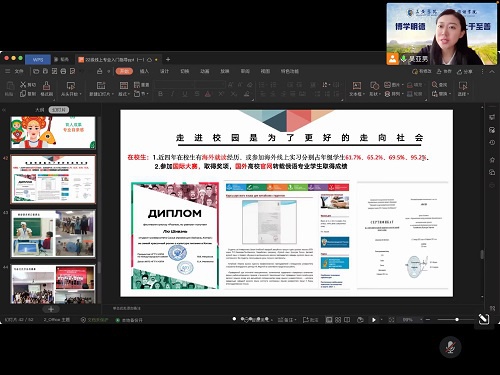Viewport: 500px width, 375px height.
Task: Click the print icon in quick toolbar
Action: (x=63, y=71)
